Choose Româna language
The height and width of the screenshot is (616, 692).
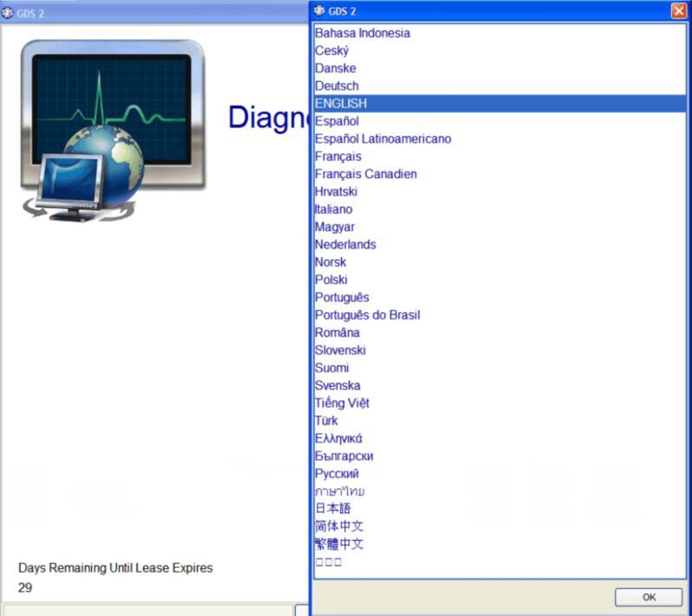coord(499,332)
